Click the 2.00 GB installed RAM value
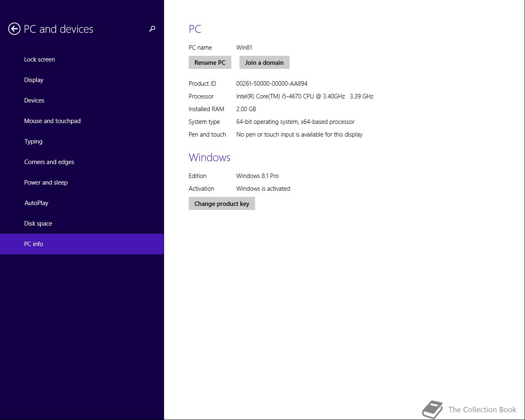The image size is (525, 420). (x=246, y=109)
